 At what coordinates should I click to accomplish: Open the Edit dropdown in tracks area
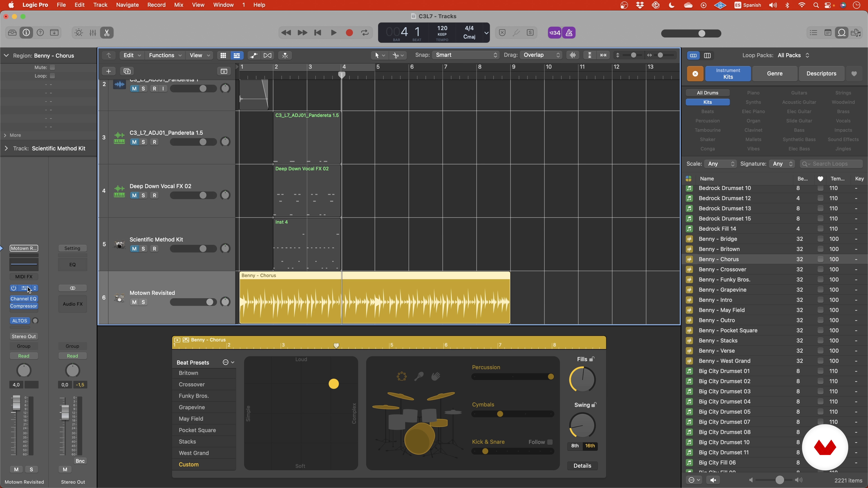132,55
